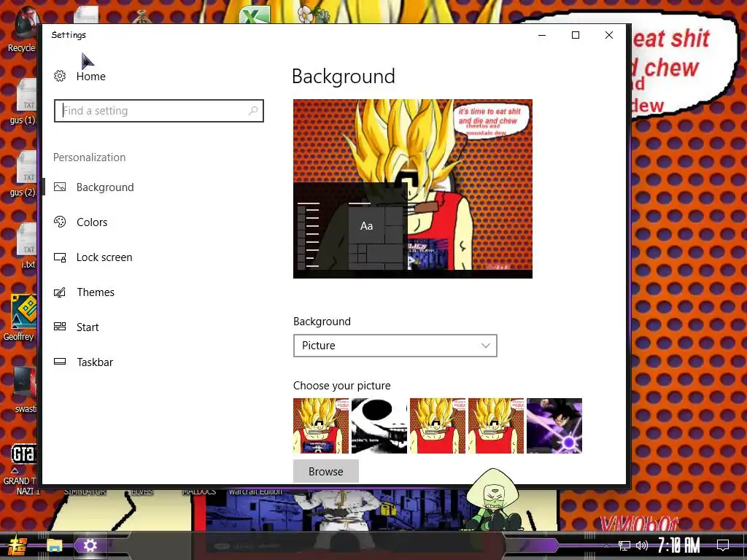This screenshot has height=560, width=747.
Task: Maximize the Settings window
Action: coord(576,35)
